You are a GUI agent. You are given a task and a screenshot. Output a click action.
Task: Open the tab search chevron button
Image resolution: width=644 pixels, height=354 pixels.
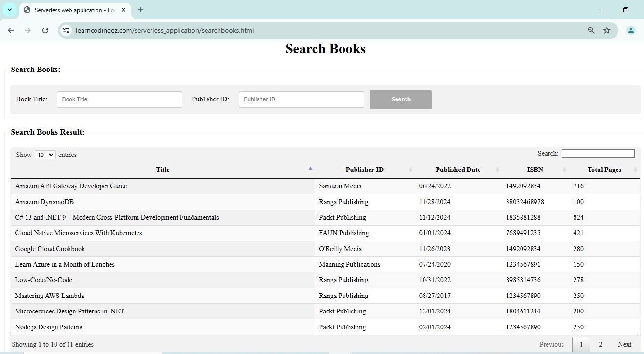9,10
